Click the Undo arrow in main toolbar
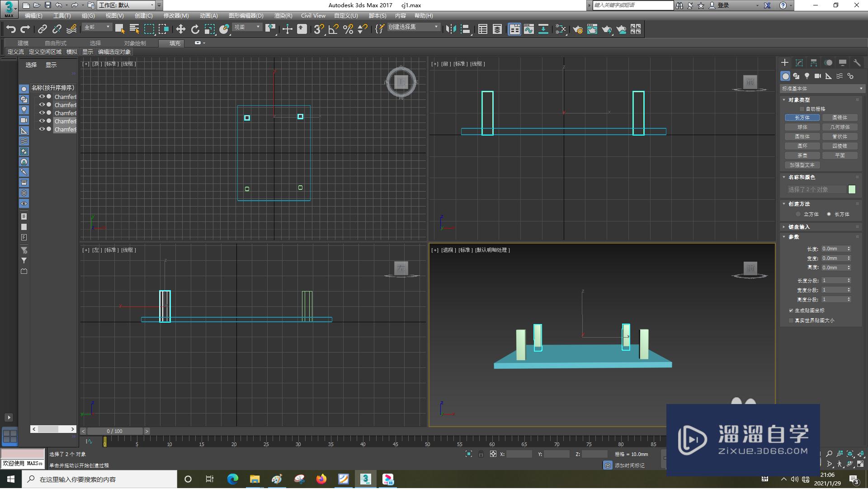Screen dimensions: 868x489 11,29
